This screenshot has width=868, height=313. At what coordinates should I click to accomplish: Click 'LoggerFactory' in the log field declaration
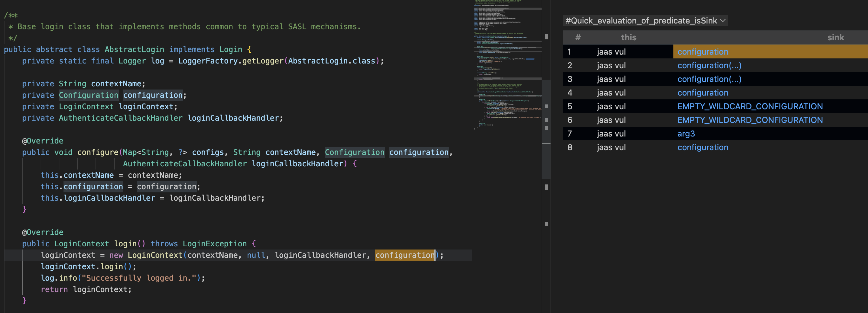[x=208, y=61]
